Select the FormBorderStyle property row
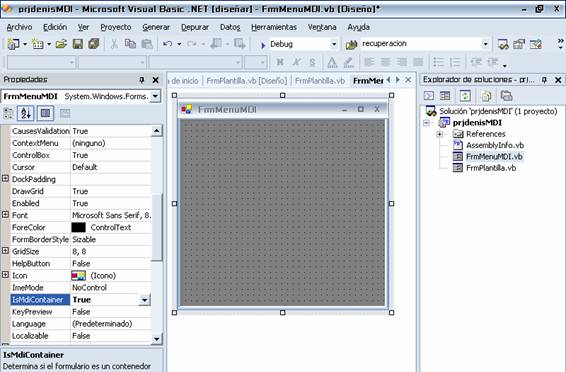566x372 pixels. [x=81, y=240]
